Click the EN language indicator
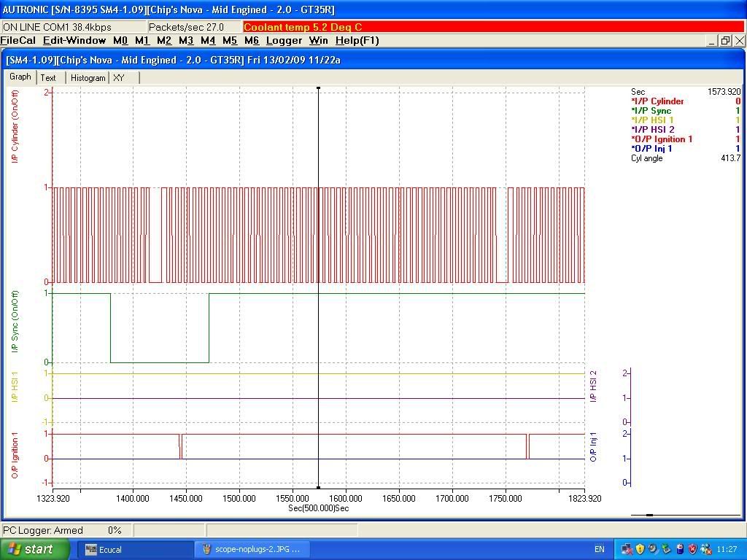The height and width of the screenshot is (560, 747). coord(600,550)
